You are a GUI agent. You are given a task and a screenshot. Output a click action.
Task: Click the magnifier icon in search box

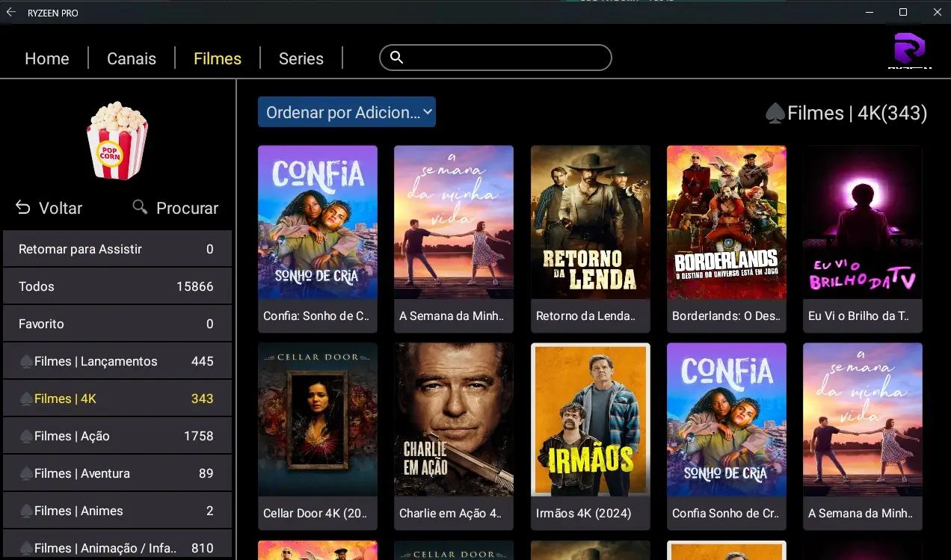pos(397,58)
